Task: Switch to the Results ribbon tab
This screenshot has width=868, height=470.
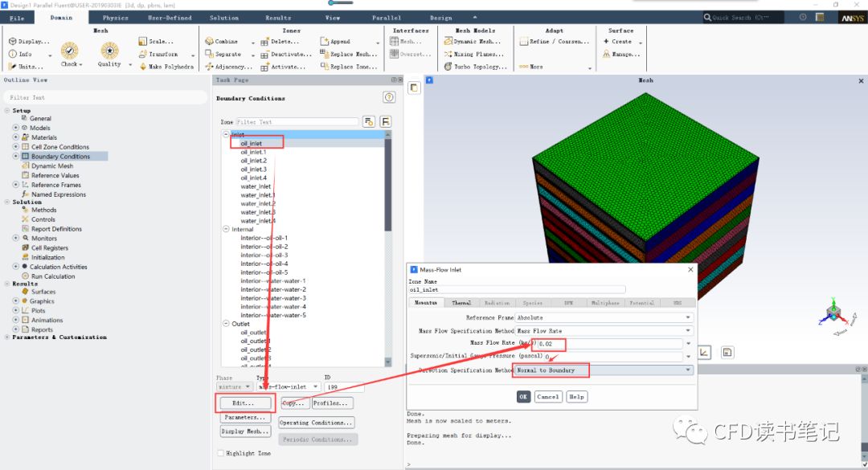Action: (278, 18)
